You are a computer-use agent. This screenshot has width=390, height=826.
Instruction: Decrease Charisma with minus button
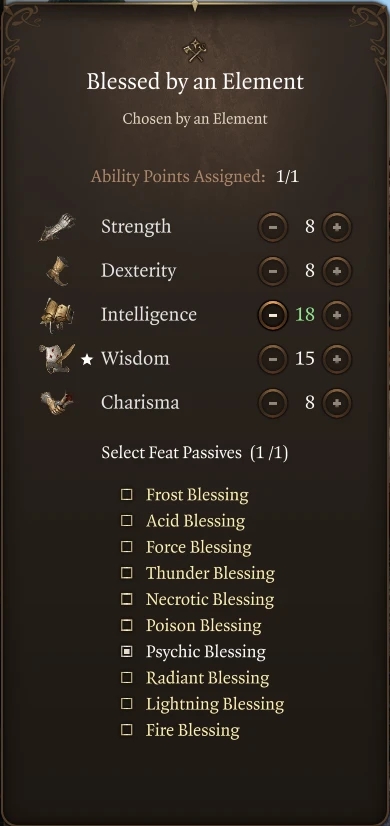[272, 403]
